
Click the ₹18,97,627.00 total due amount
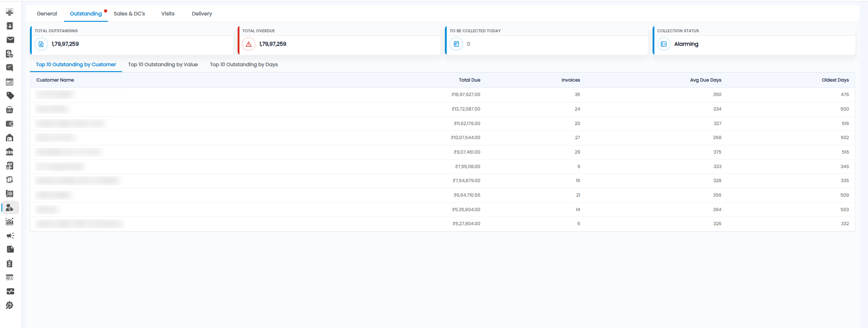click(466, 95)
